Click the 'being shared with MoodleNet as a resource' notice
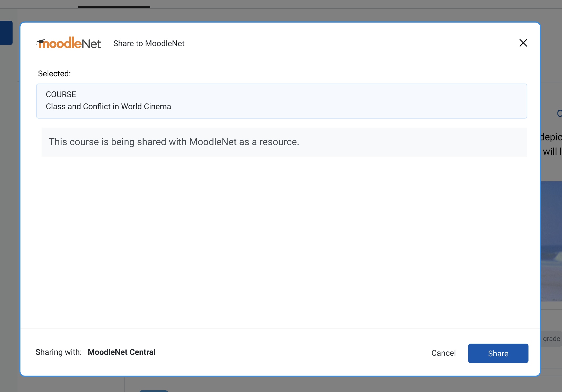 click(x=284, y=142)
